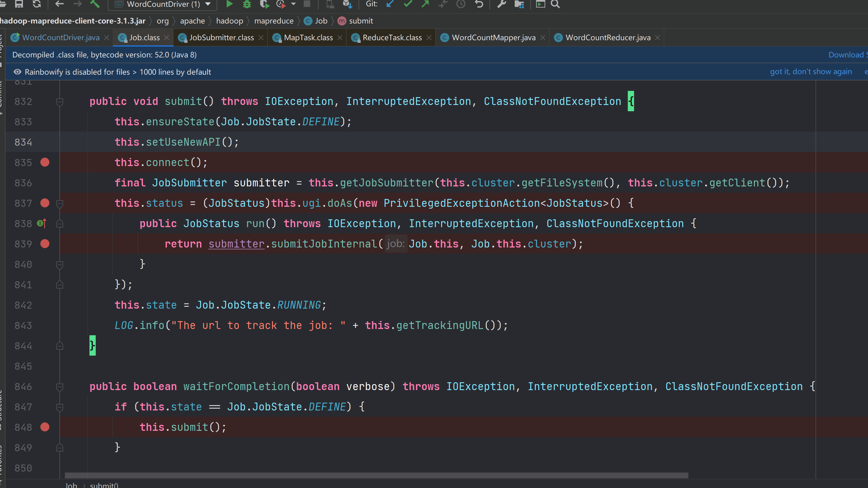Toggle breakpoint on line 835

(x=45, y=162)
